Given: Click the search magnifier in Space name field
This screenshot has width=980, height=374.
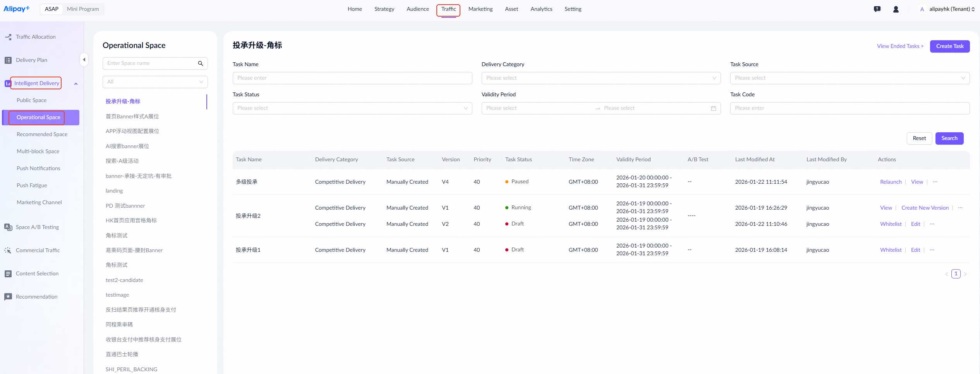Looking at the screenshot, I should tap(201, 63).
